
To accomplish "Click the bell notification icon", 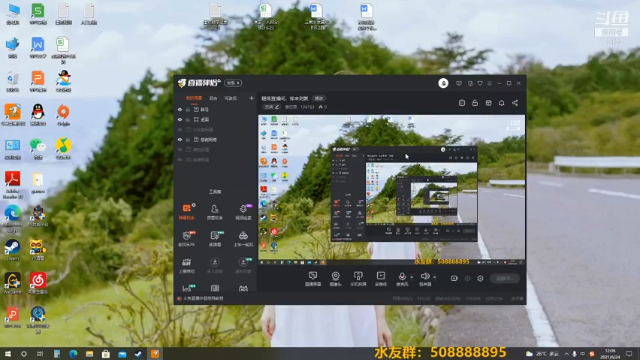I will (501, 103).
